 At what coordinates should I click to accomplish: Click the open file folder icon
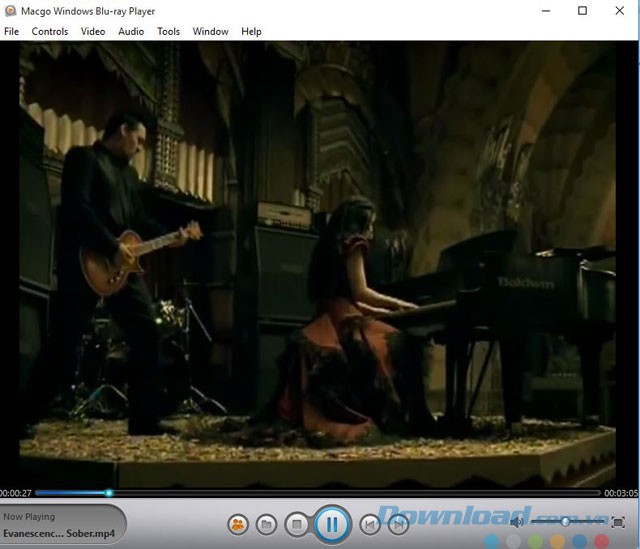click(x=266, y=523)
